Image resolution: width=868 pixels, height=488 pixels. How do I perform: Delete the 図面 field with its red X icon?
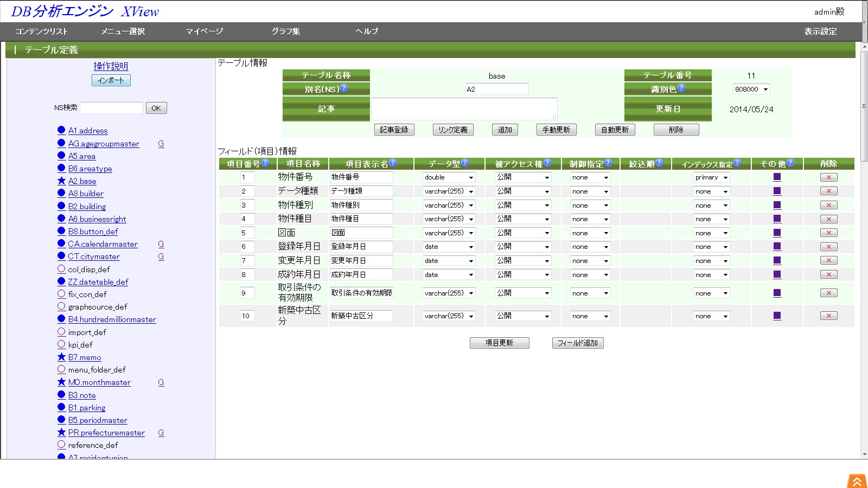pos(829,233)
